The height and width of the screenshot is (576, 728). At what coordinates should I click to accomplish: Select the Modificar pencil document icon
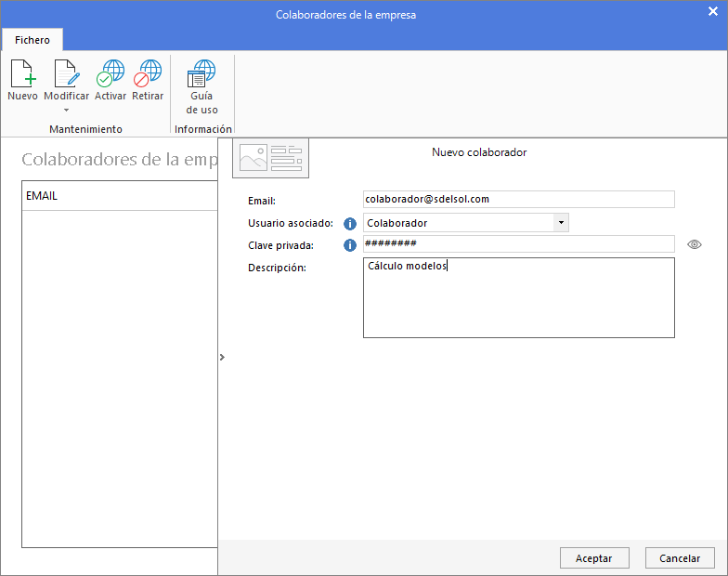tap(67, 73)
